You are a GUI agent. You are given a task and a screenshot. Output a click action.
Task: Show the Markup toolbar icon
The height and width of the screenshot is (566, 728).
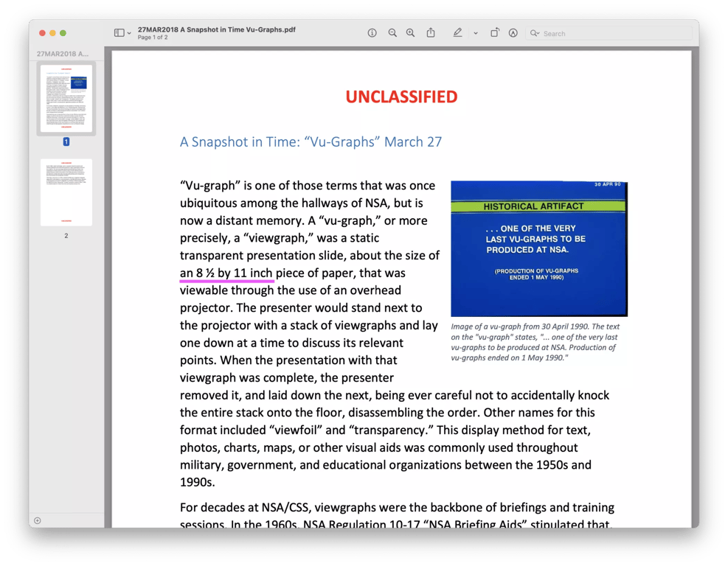pos(513,33)
